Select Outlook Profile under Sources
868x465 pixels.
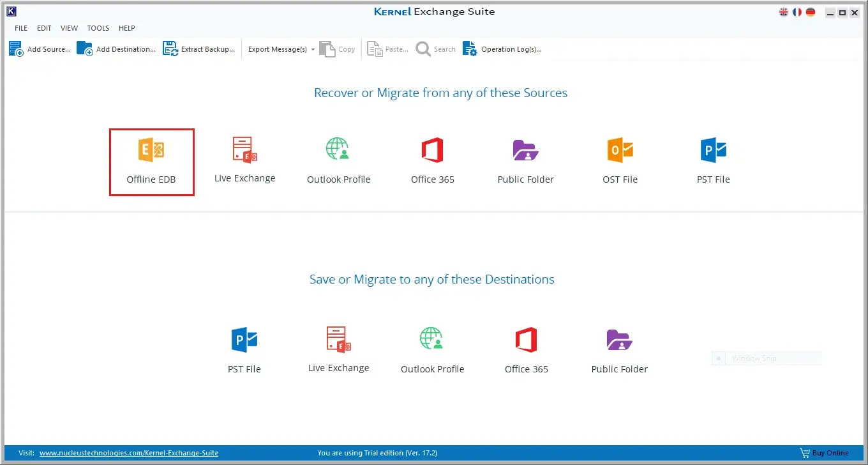coord(338,161)
